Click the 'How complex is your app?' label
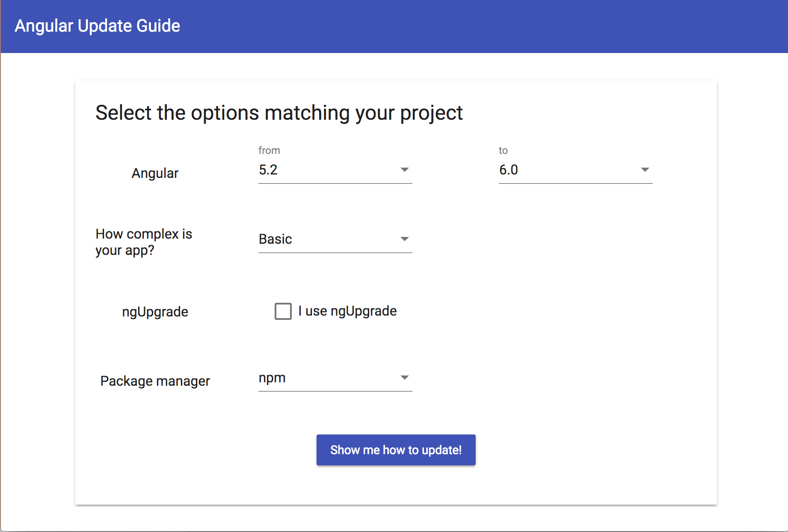The image size is (788, 532). click(x=144, y=242)
